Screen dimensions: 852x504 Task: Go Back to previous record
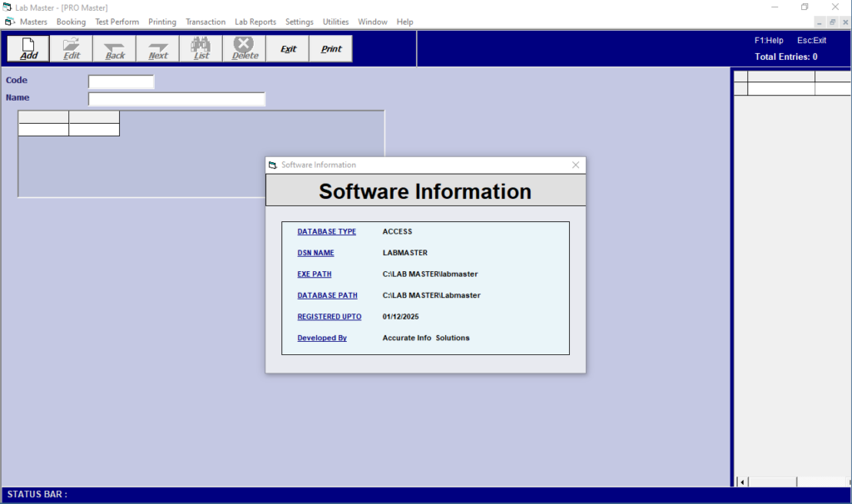click(115, 49)
